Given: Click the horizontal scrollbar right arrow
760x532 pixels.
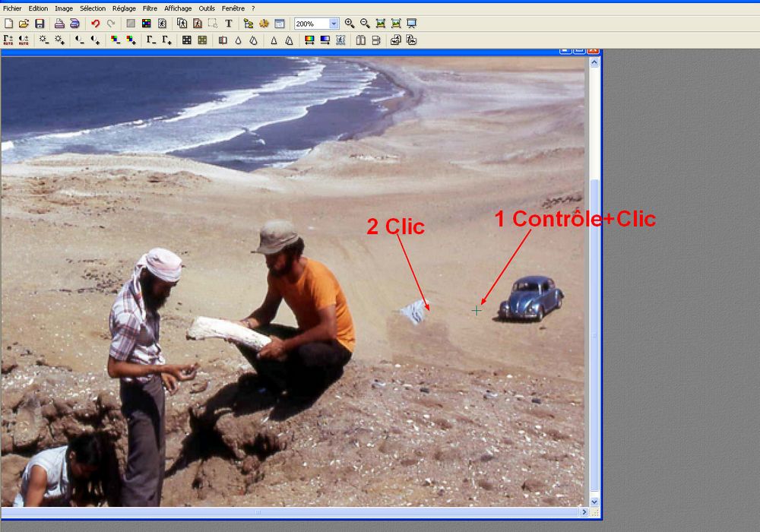Looking at the screenshot, I should (x=585, y=513).
